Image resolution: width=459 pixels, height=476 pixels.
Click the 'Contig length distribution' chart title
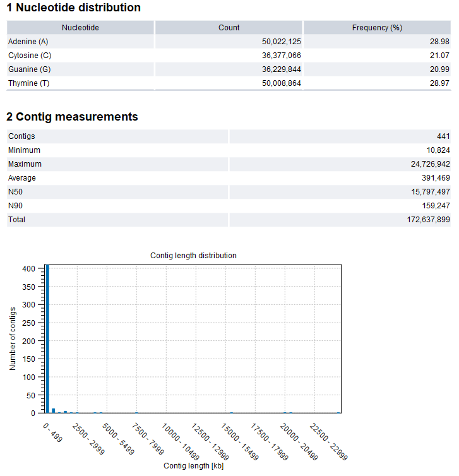(193, 256)
